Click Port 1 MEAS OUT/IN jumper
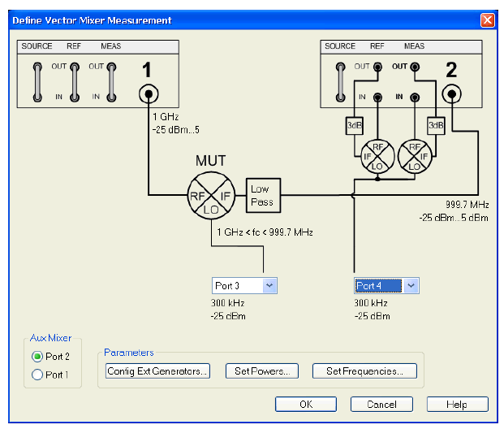Screen dimensions: 504x429 (111, 82)
